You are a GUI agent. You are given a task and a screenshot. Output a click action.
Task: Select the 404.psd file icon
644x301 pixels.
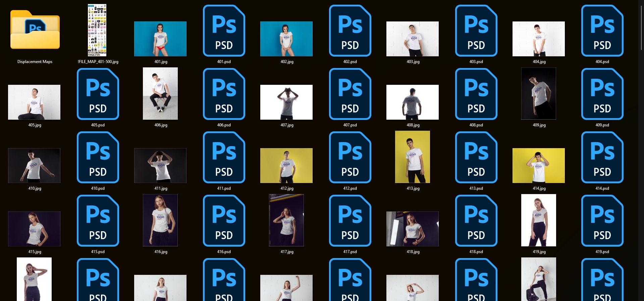pyautogui.click(x=602, y=31)
